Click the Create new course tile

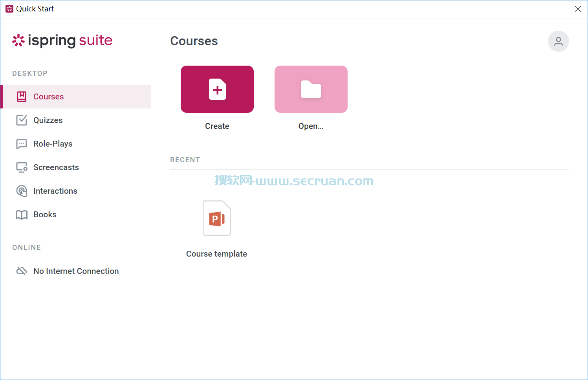coord(217,89)
